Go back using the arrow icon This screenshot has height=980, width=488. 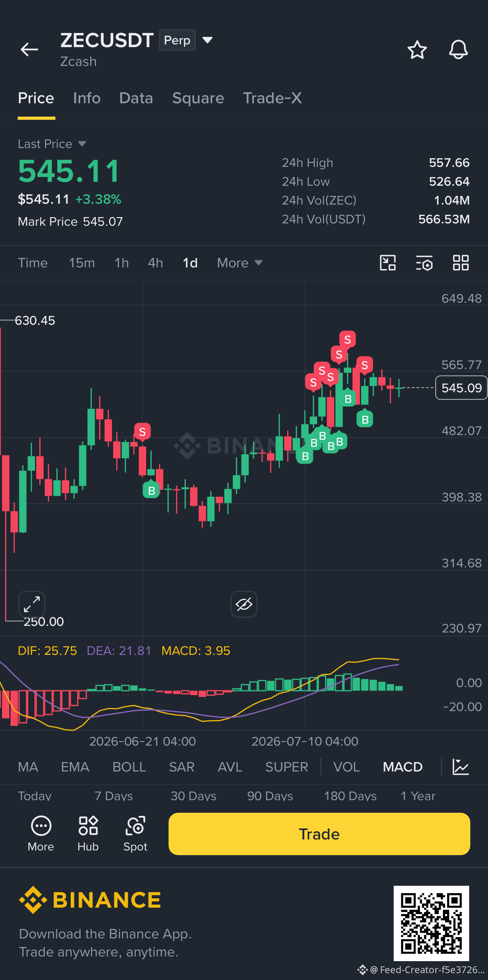(29, 49)
